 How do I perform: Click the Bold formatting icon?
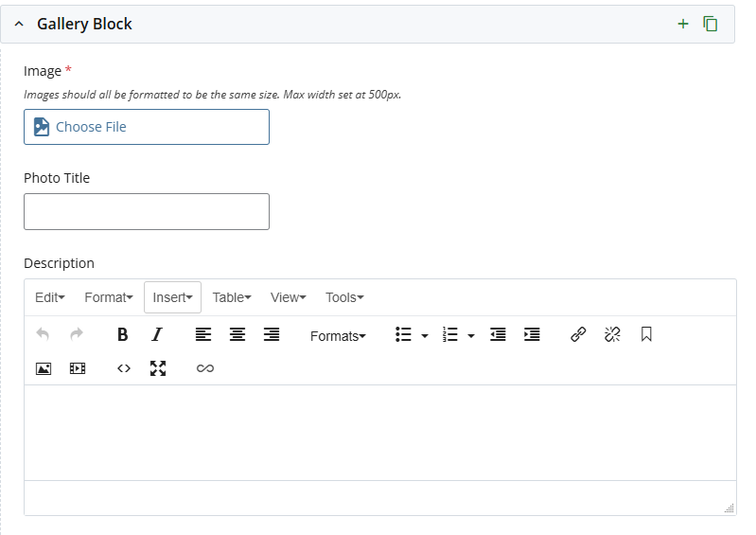tap(122, 334)
